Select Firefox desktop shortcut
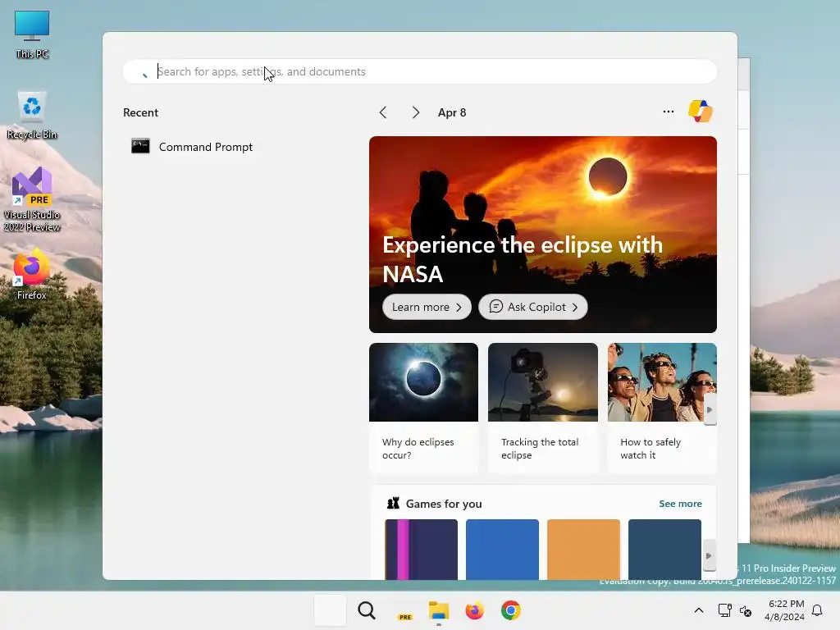840x630 pixels. pos(32,274)
